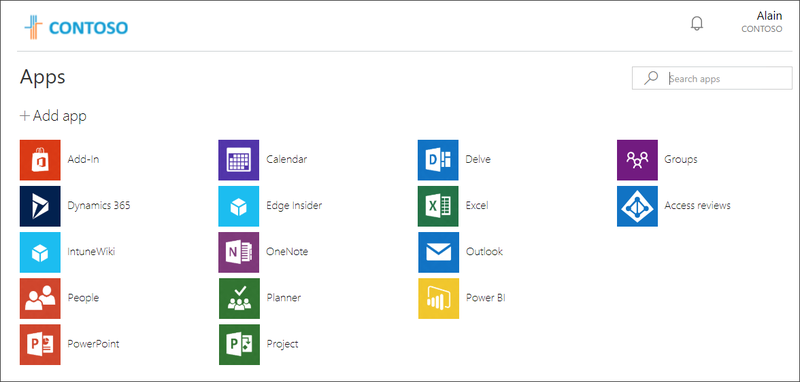Click the Contoso logo
800x382 pixels.
click(x=76, y=28)
